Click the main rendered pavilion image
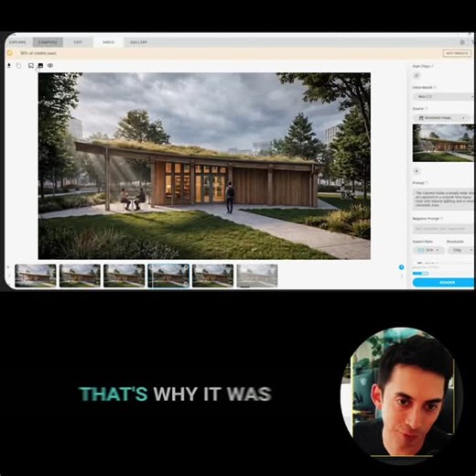This screenshot has height=476, width=476. (204, 166)
